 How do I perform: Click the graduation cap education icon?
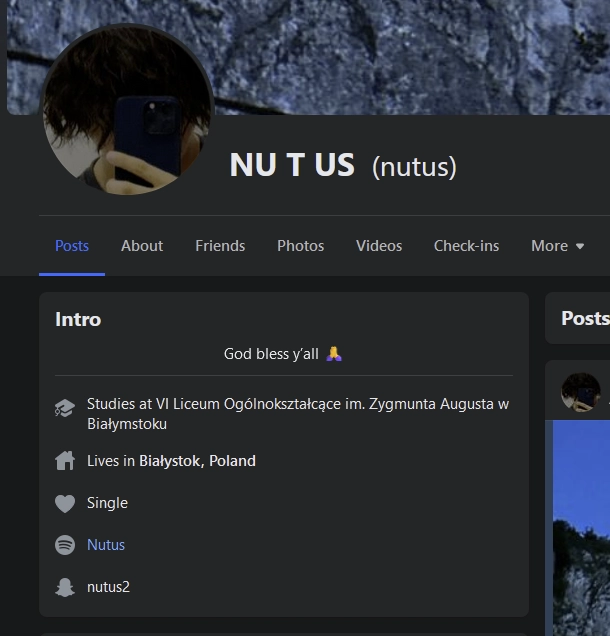pyautogui.click(x=65, y=408)
